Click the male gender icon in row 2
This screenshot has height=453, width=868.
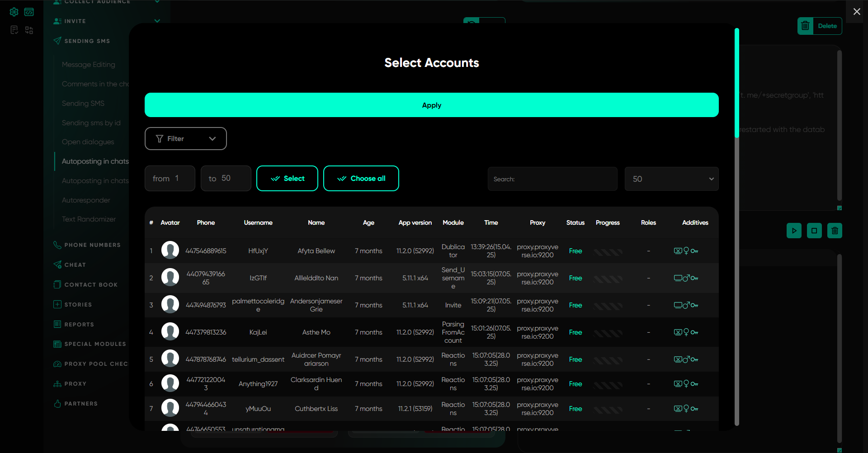pos(686,278)
